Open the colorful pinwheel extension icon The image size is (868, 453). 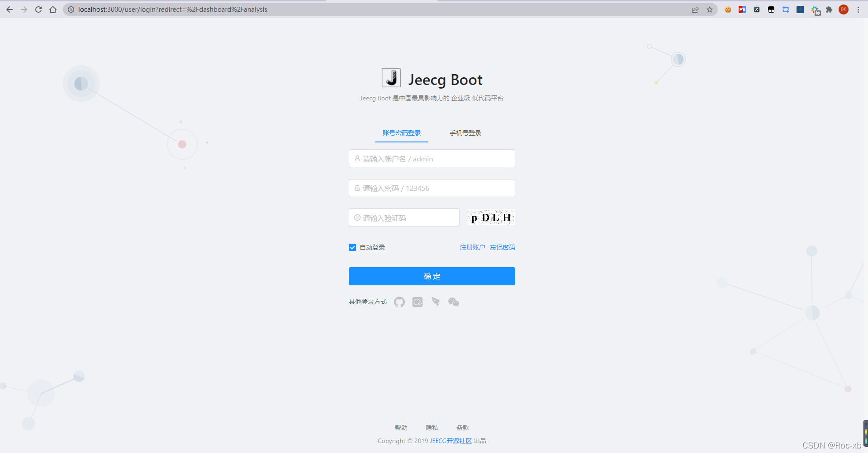pos(815,10)
